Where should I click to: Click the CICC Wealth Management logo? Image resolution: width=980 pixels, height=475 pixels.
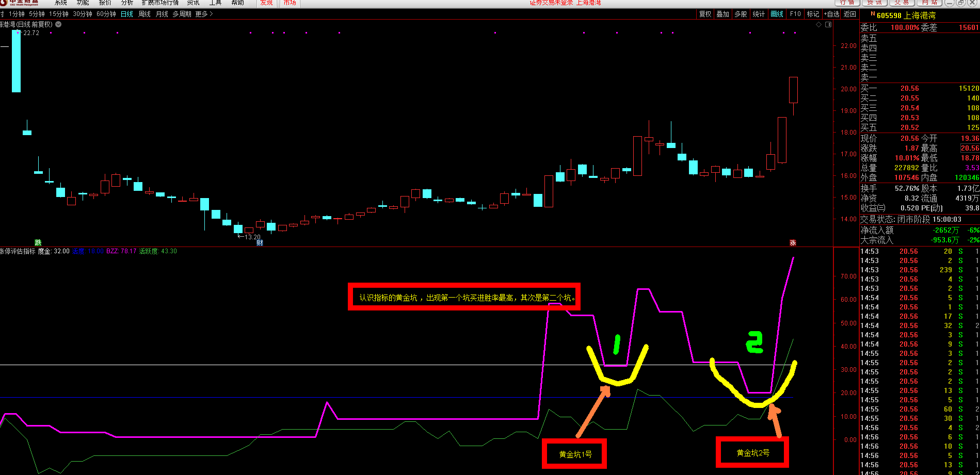[x=23, y=3]
